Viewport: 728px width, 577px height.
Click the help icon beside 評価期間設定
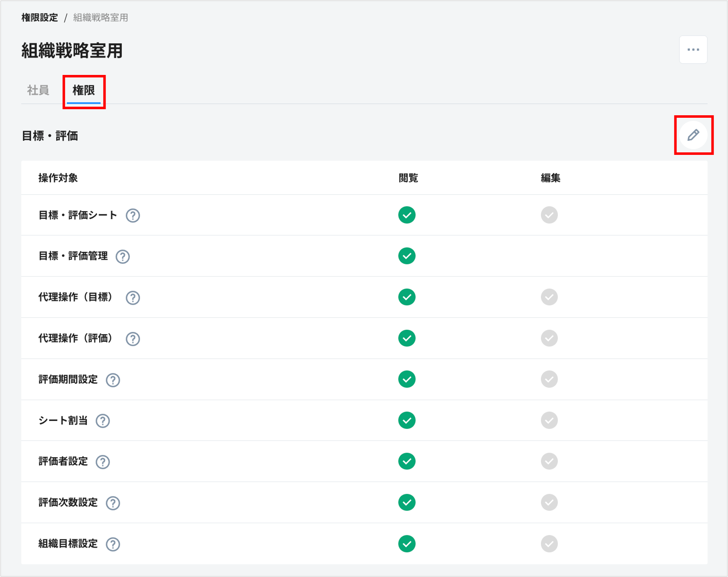[x=113, y=380]
